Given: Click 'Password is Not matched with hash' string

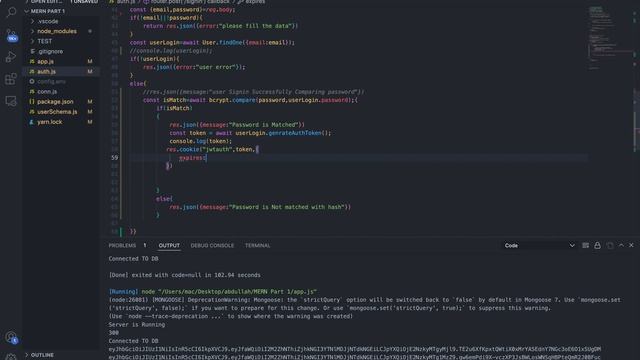Looking at the screenshot, I should tap(287, 207).
